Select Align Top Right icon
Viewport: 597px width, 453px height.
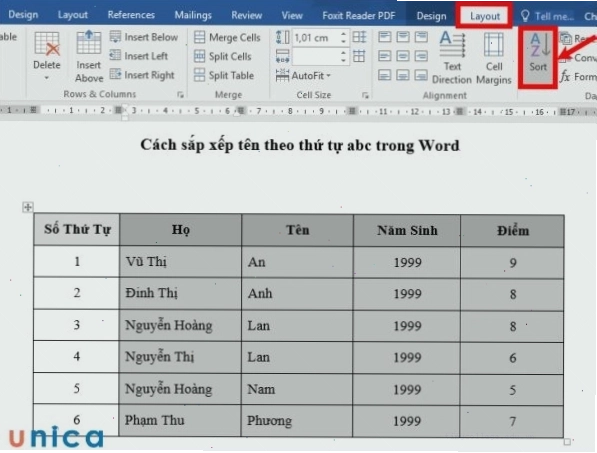[x=421, y=37]
